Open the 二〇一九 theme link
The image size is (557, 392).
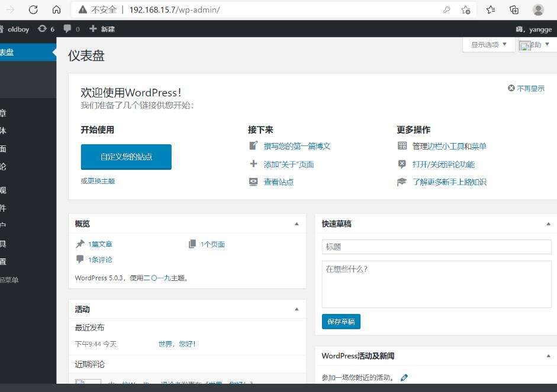(x=157, y=278)
